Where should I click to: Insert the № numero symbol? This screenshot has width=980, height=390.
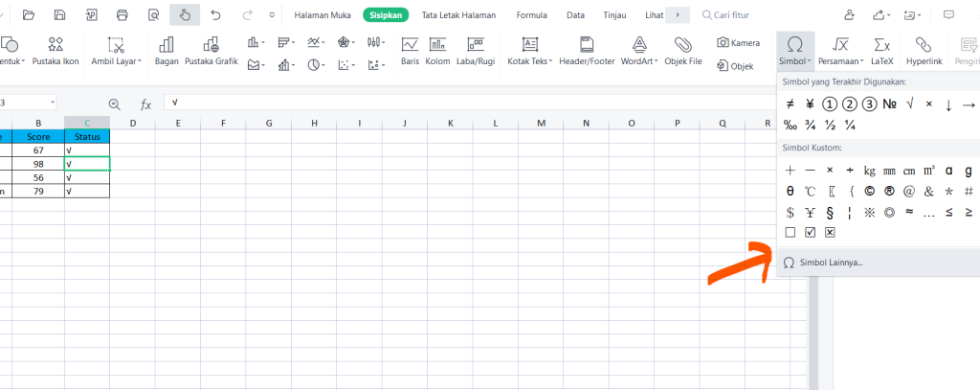[889, 103]
